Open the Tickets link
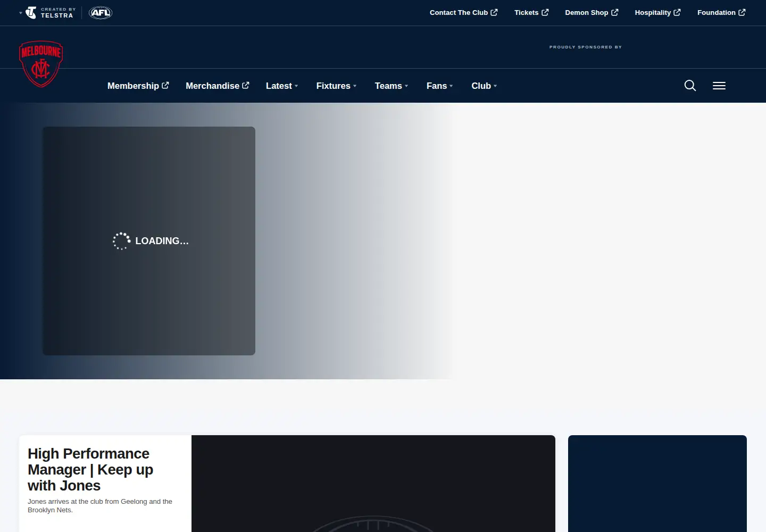This screenshot has height=532, width=766. 531,13
